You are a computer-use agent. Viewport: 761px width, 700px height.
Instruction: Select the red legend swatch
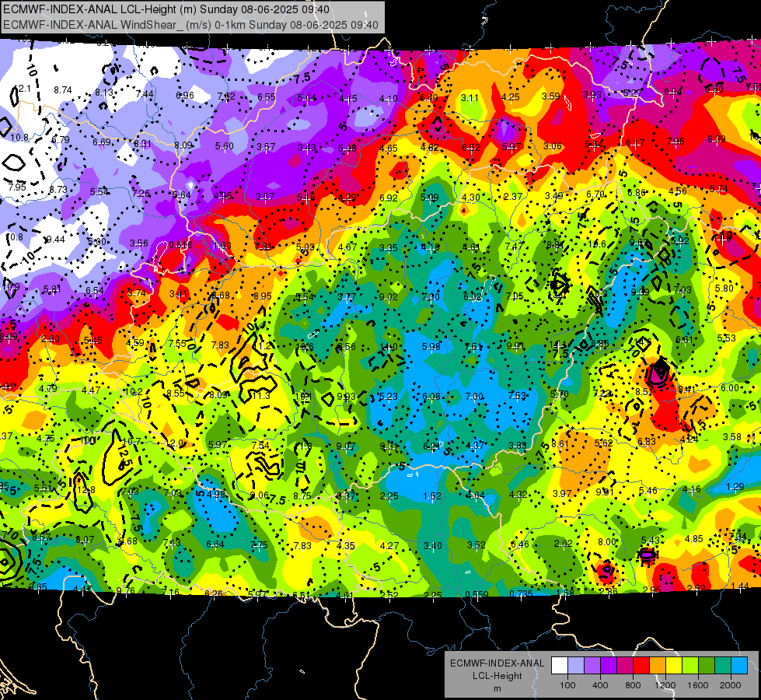coord(641,665)
